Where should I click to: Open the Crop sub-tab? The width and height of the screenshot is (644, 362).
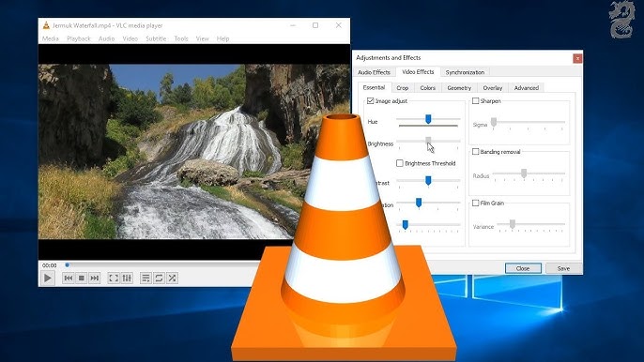tap(403, 88)
